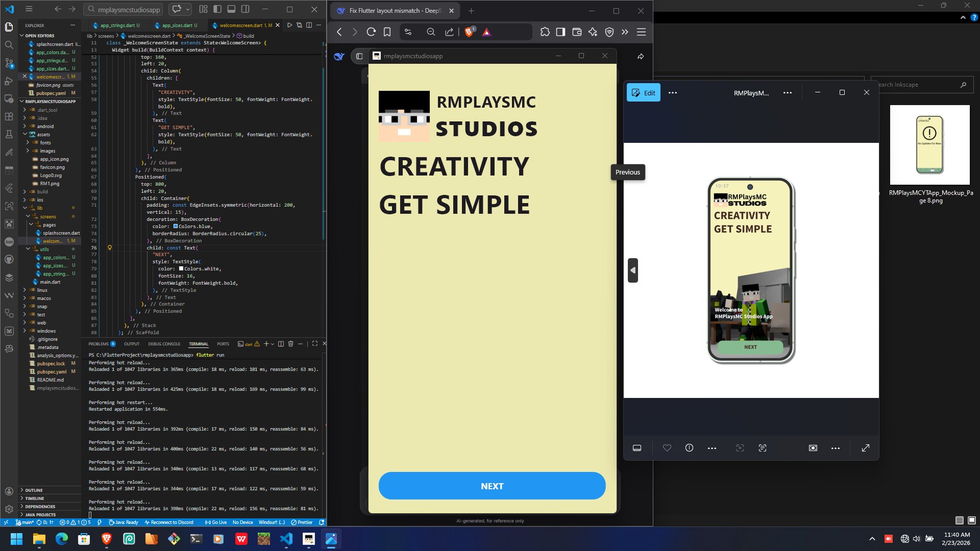Toggle the bottom panel layout button
The image size is (980, 551).
(231, 9)
